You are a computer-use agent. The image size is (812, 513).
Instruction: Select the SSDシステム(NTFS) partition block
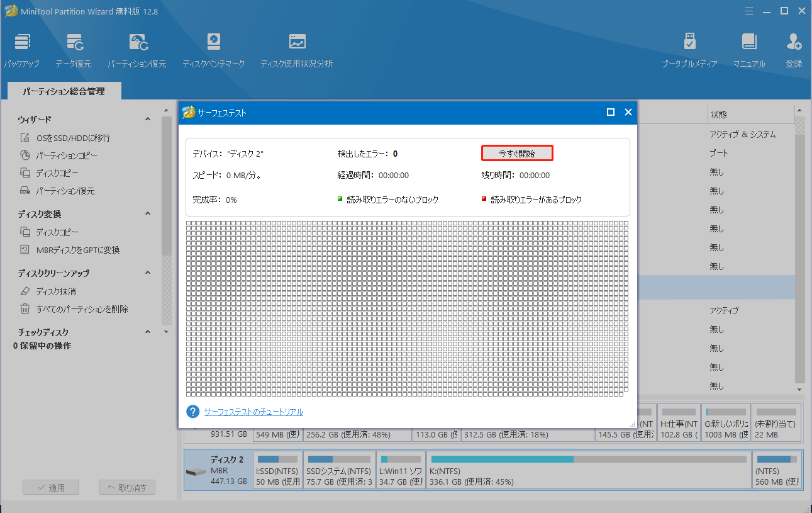339,470
